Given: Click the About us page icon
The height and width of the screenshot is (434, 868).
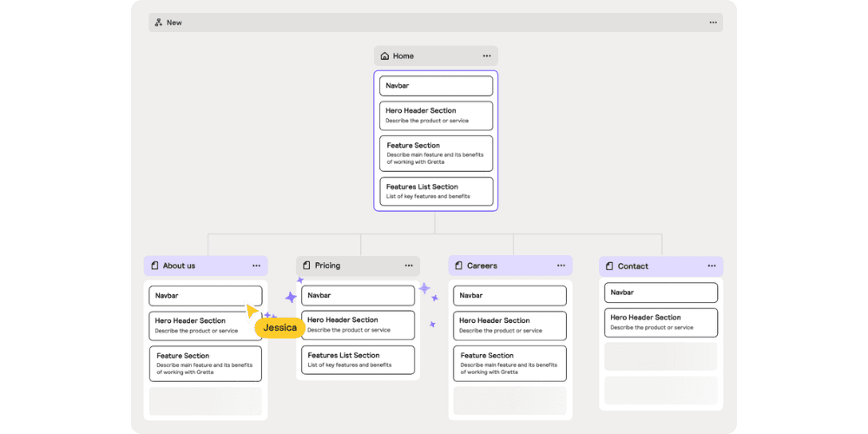Looking at the screenshot, I should coord(155,266).
